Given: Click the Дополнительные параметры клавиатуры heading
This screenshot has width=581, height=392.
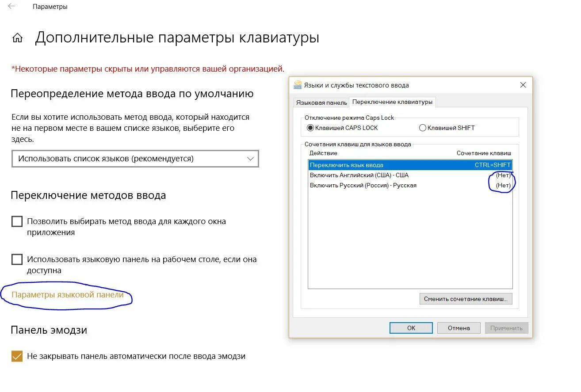Looking at the screenshot, I should coord(177,38).
